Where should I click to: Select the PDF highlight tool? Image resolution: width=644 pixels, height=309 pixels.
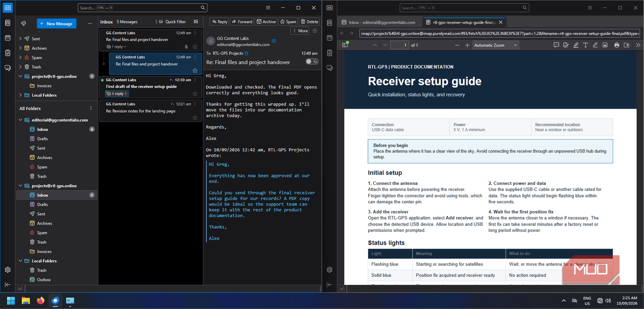[576, 45]
